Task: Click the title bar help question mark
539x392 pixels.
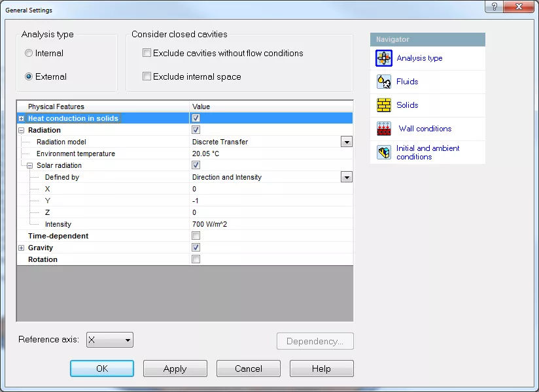Action: point(494,7)
